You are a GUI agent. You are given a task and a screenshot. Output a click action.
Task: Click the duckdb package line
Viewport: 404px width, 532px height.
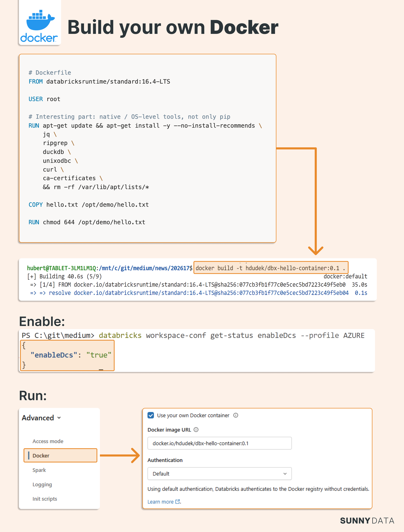pos(57,152)
